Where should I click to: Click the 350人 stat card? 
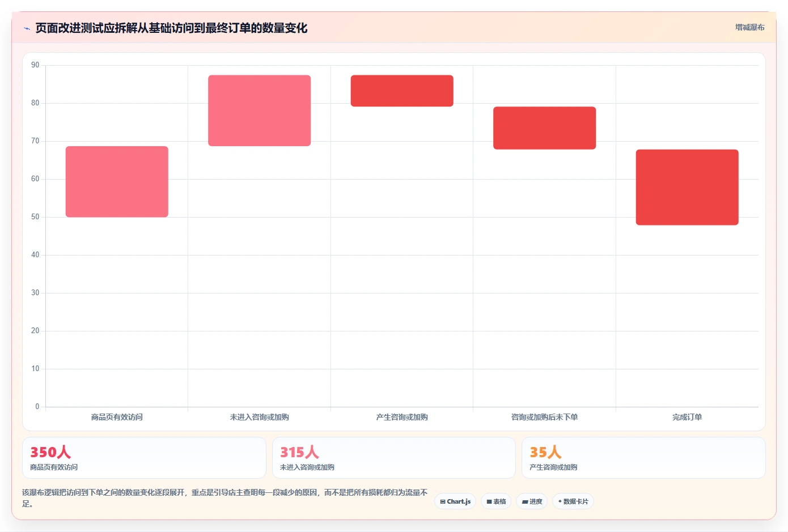point(144,458)
